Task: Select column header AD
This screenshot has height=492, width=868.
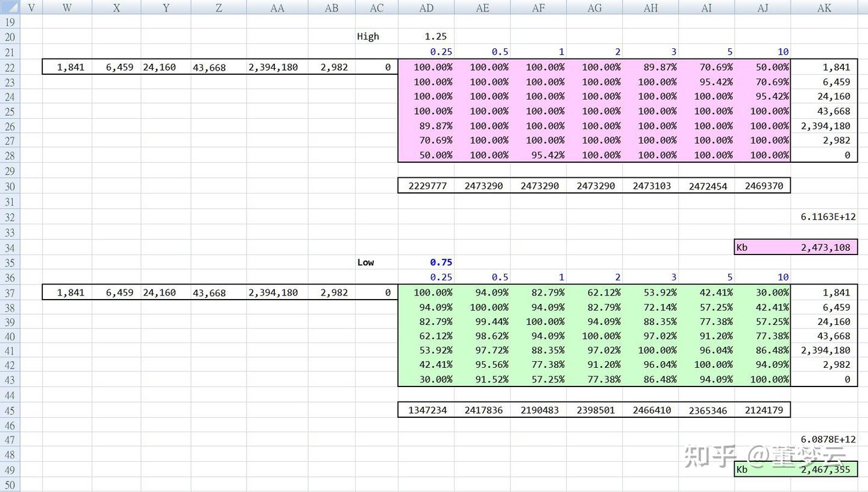Action: 426,7
